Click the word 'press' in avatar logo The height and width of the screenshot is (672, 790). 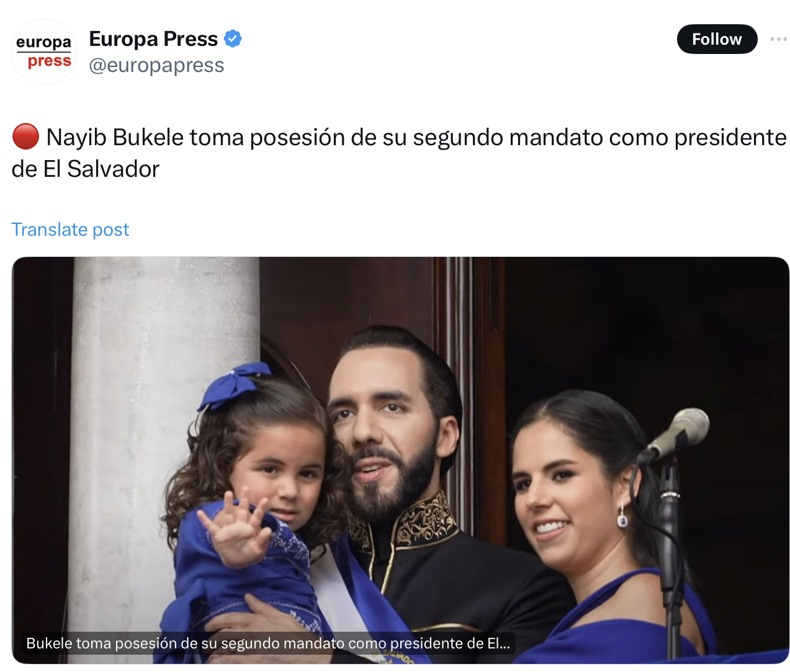click(50, 61)
